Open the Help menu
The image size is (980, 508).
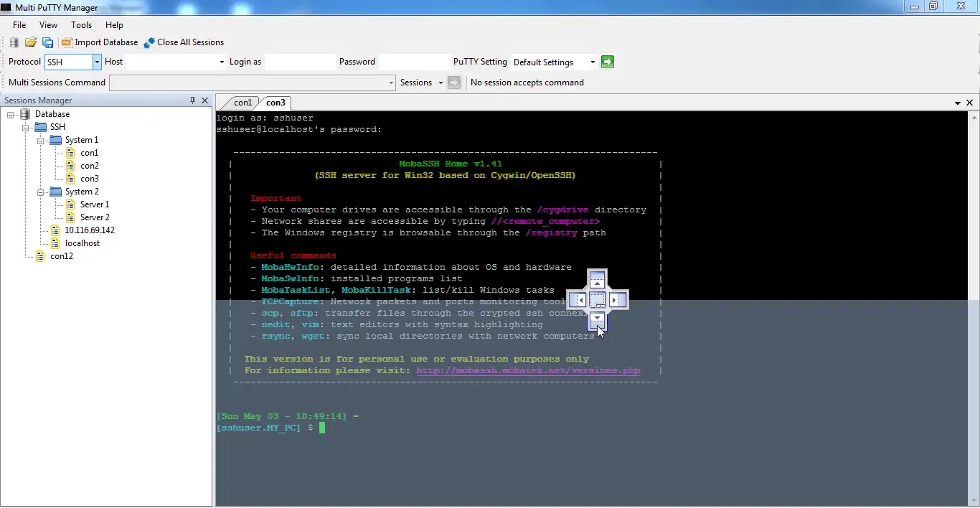[114, 25]
